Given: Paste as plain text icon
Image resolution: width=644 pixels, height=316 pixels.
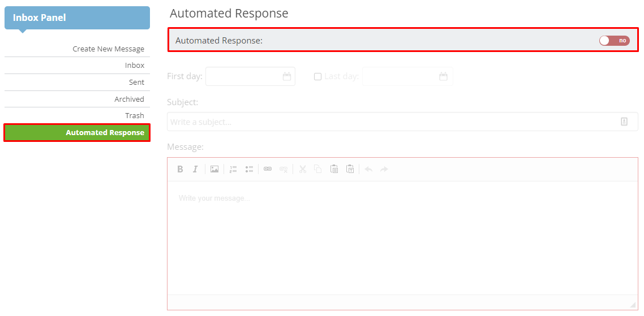Looking at the screenshot, I should click(350, 169).
